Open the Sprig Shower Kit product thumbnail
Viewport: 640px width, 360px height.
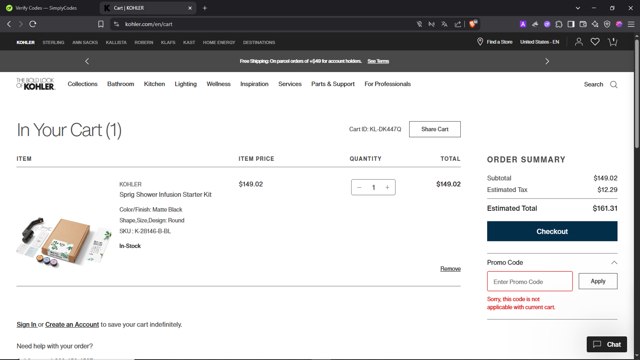coord(63,242)
